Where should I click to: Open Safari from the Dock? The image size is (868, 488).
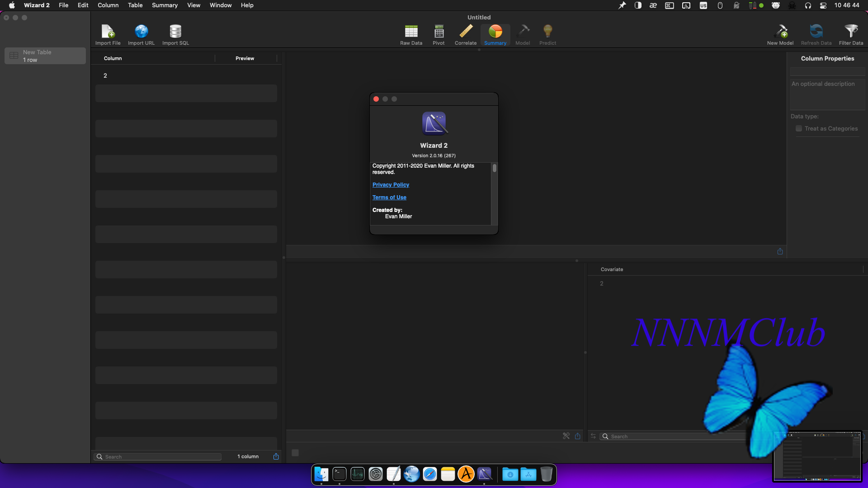(x=430, y=474)
